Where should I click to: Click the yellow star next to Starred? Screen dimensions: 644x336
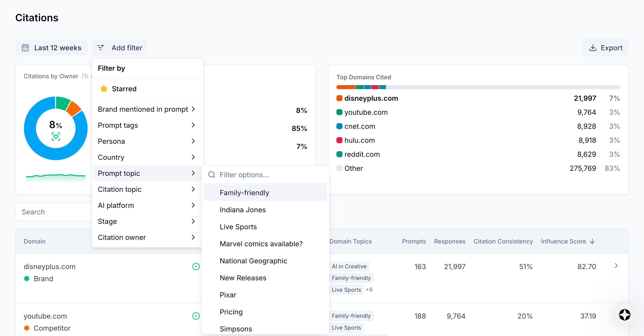coord(104,89)
